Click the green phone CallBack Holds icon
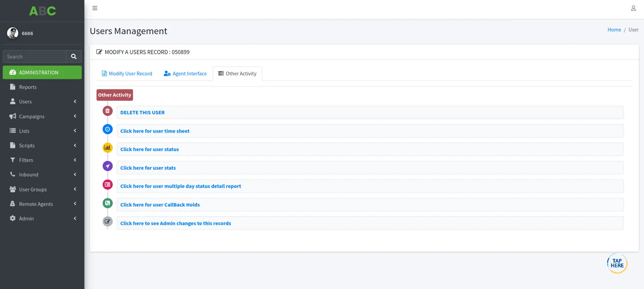Viewport: 644px width, 289px height. [x=107, y=203]
